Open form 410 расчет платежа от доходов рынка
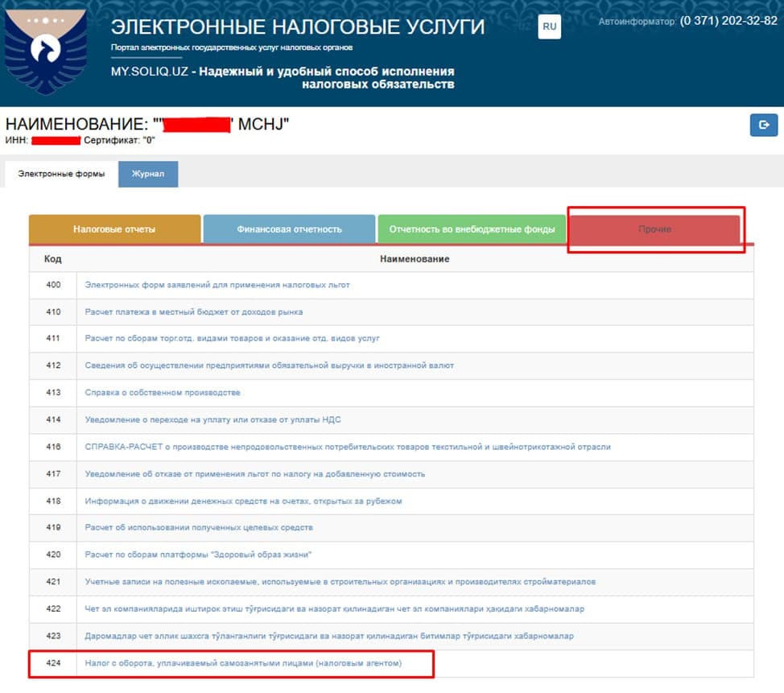 coord(194,311)
